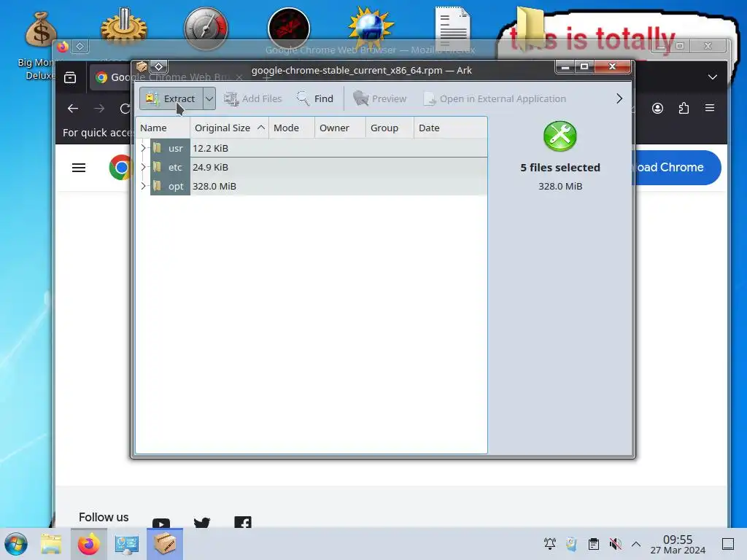Open Firefox extensions puzzle icon
This screenshot has height=560, width=747.
684,109
